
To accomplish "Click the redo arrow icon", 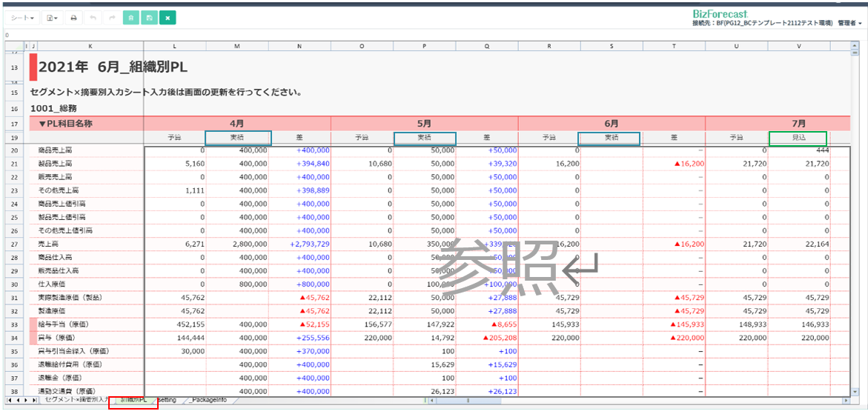I will (112, 17).
